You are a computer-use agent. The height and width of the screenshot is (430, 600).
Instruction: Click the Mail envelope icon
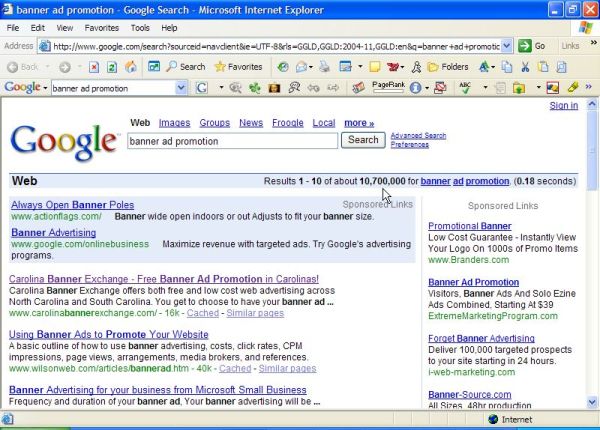point(302,67)
